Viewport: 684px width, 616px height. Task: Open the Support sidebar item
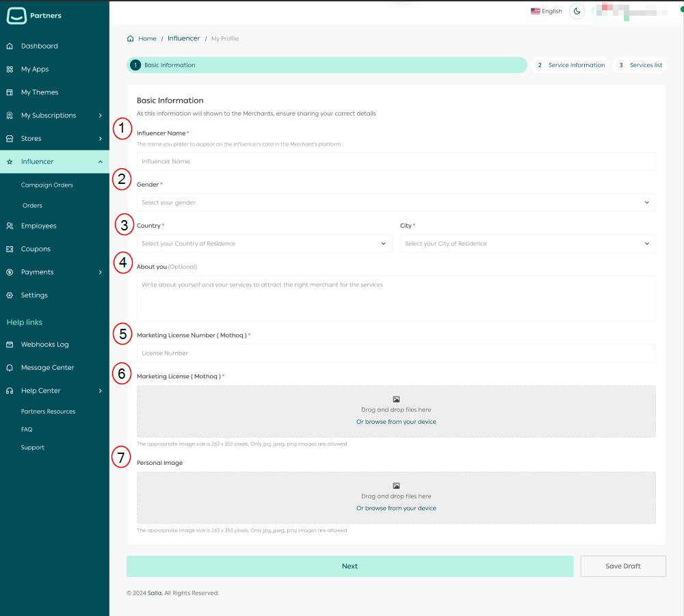[x=33, y=447]
